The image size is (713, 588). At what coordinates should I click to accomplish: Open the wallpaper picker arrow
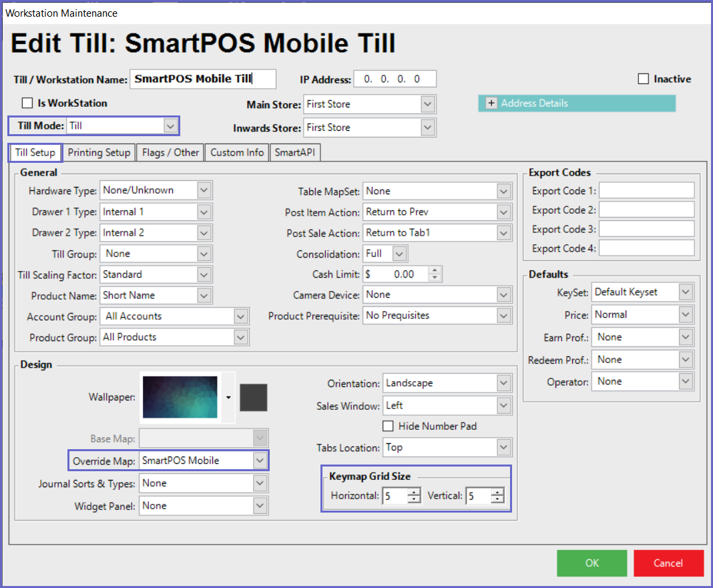[228, 398]
